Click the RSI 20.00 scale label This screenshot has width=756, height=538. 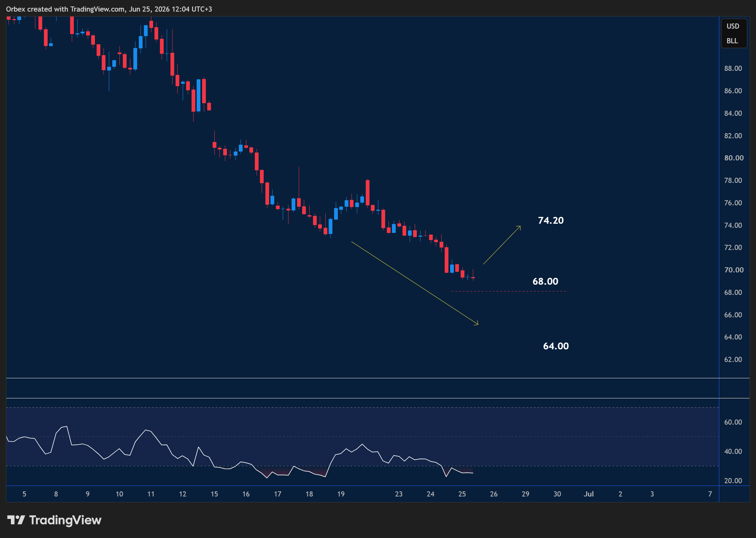pyautogui.click(x=733, y=481)
